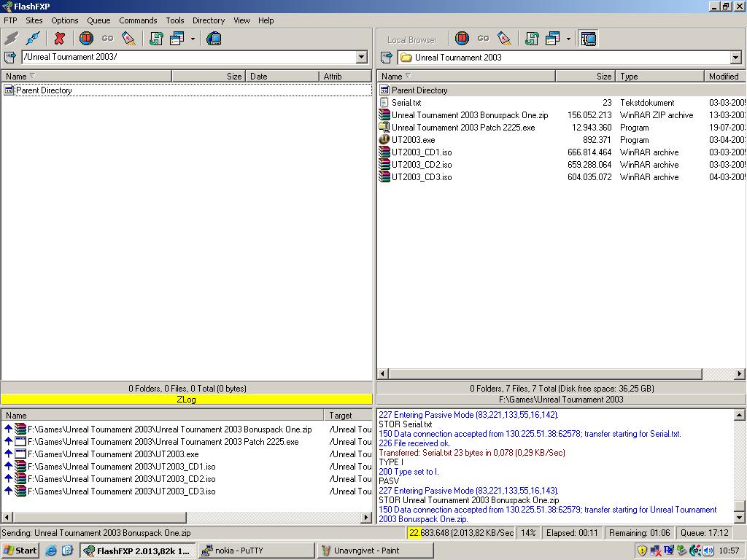Click the Connect lightning icon in left toolbar
Image resolution: width=747 pixels, height=560 pixels.
tap(11, 39)
